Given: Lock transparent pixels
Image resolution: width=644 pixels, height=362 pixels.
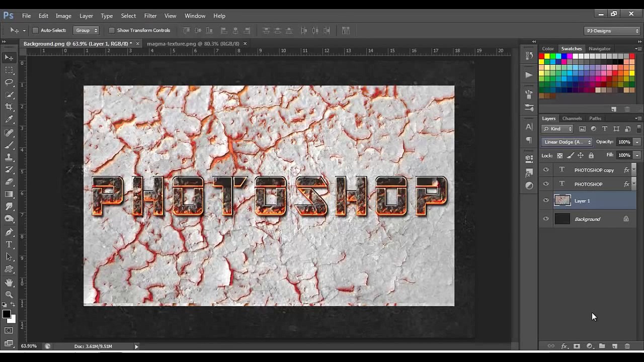Looking at the screenshot, I should 559,155.
